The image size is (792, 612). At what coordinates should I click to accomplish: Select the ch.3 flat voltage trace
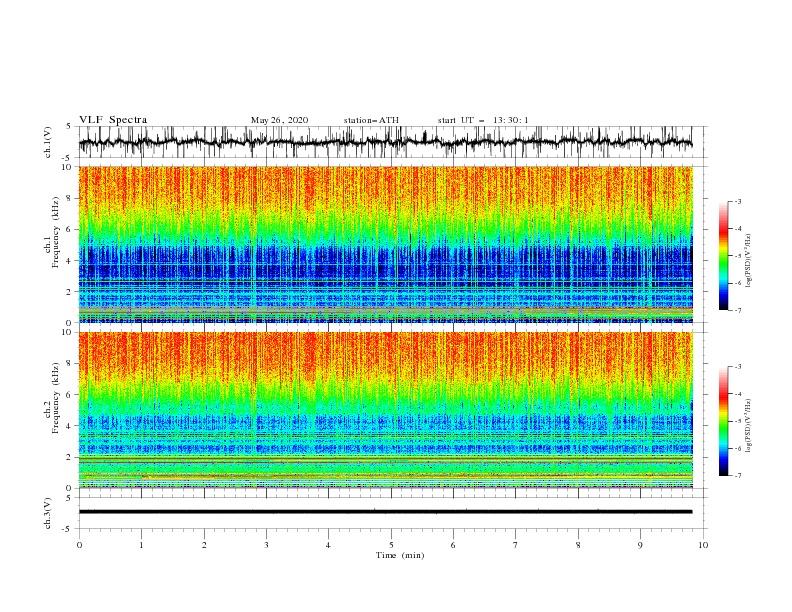click(386, 512)
